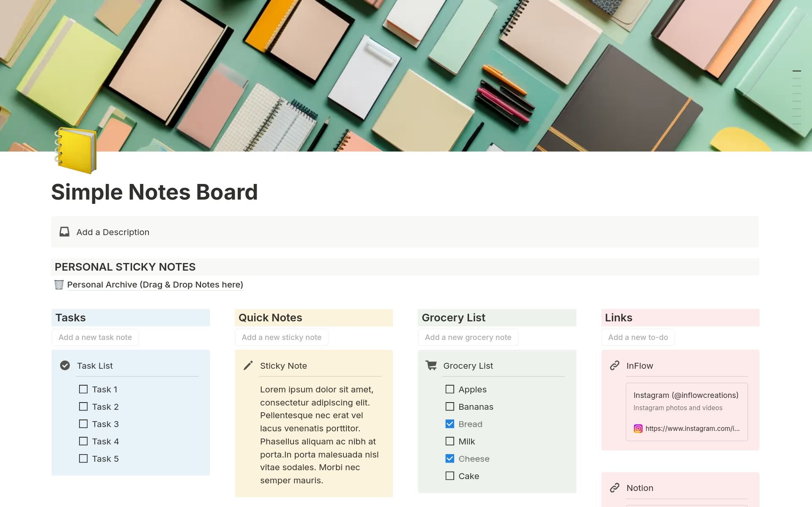This screenshot has height=507, width=812.
Task: Click the yellow notebook page icon
Action: tap(76, 151)
